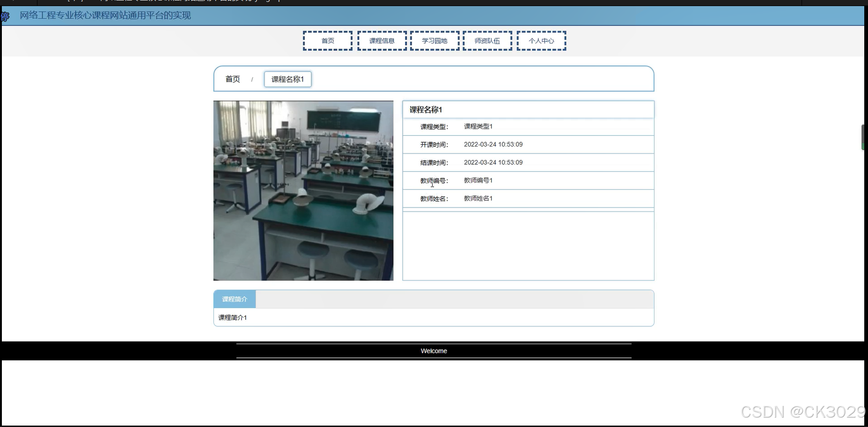This screenshot has height=427, width=868.
Task: Go to 个人中心 personal center
Action: click(x=541, y=40)
